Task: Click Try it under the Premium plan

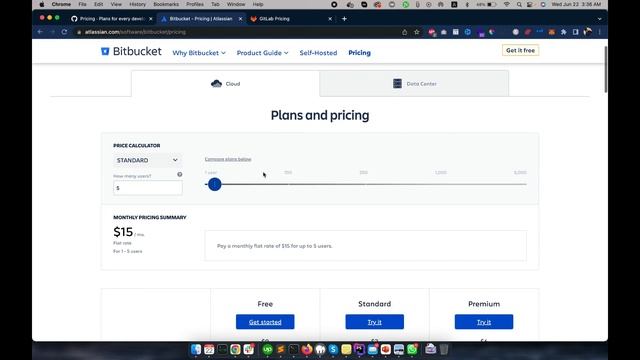Action: tap(484, 322)
